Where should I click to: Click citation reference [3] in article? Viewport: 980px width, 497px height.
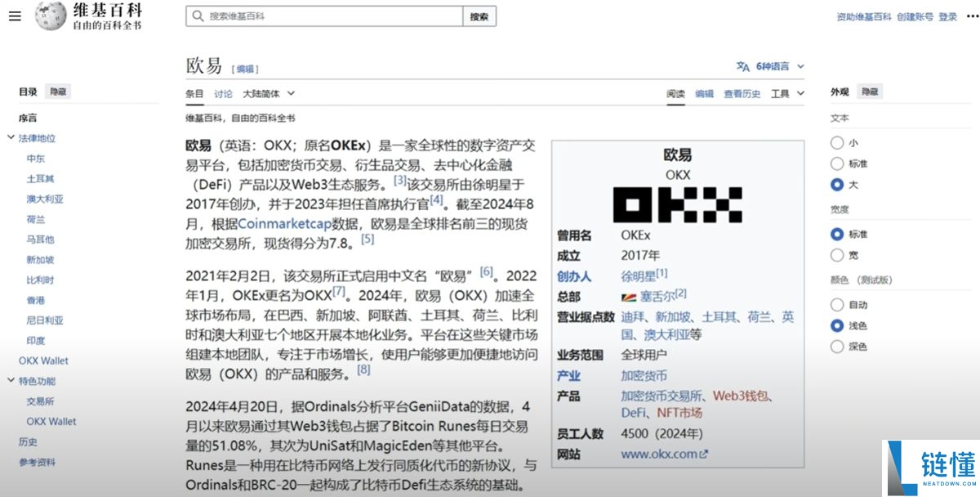400,180
